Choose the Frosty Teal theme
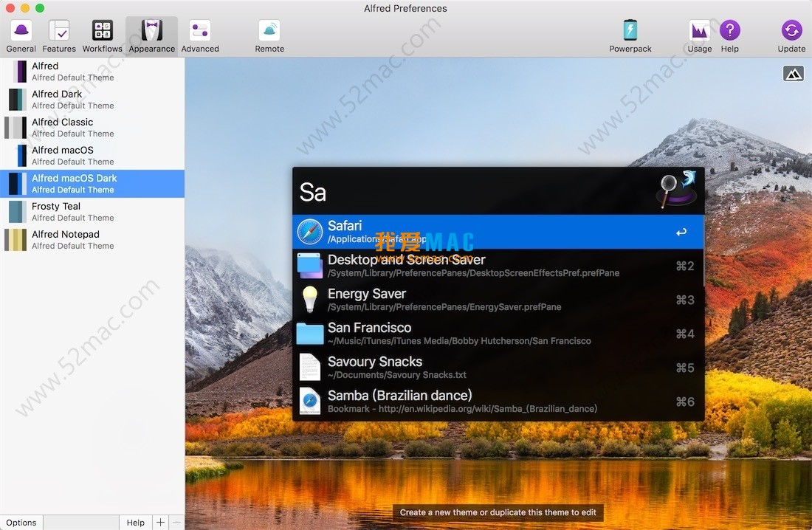 pos(92,211)
